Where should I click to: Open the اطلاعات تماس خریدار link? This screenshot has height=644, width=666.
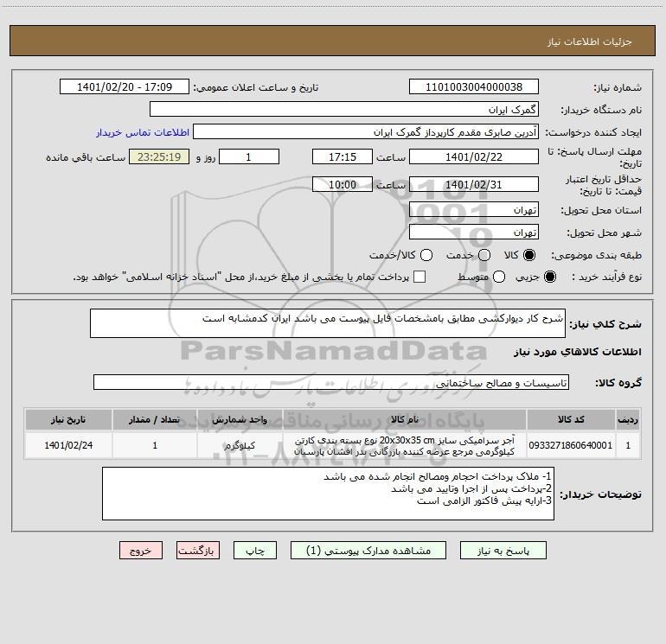(x=143, y=132)
